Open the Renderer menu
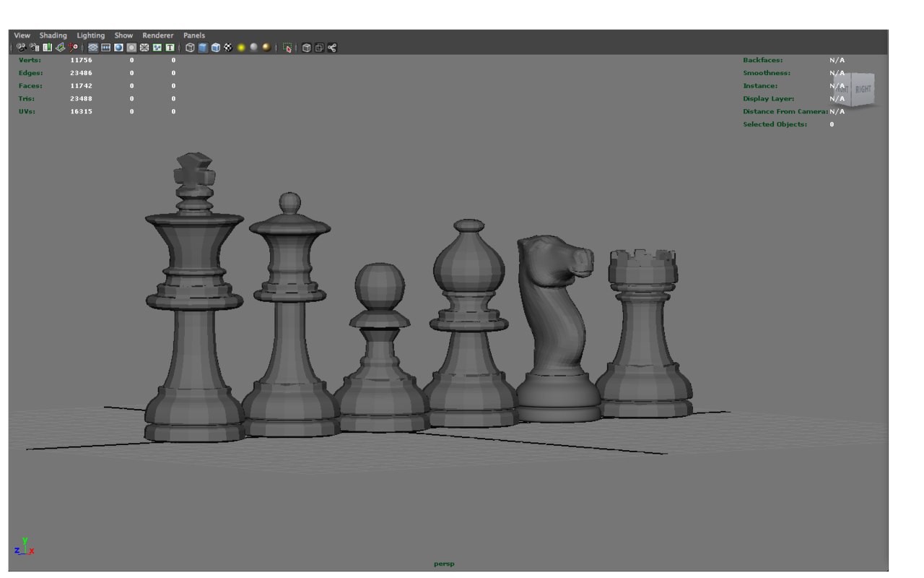924x578 pixels. point(157,35)
